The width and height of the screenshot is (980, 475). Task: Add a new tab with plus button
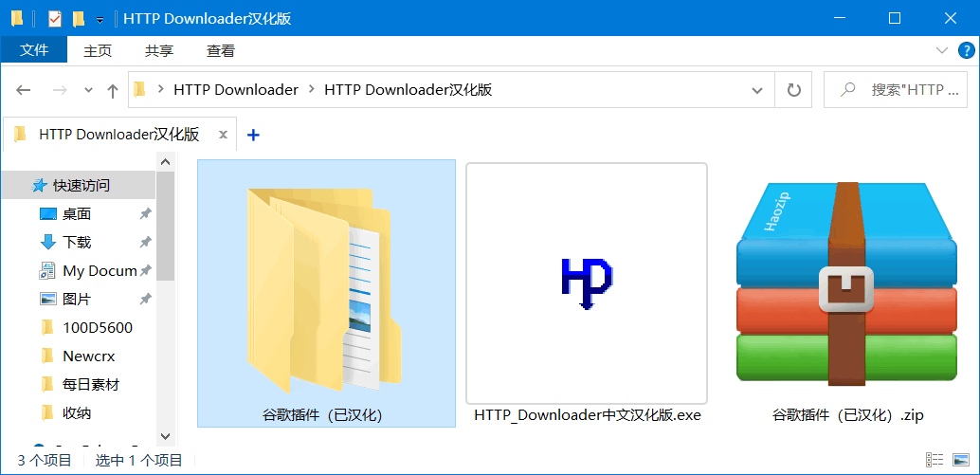(x=253, y=135)
